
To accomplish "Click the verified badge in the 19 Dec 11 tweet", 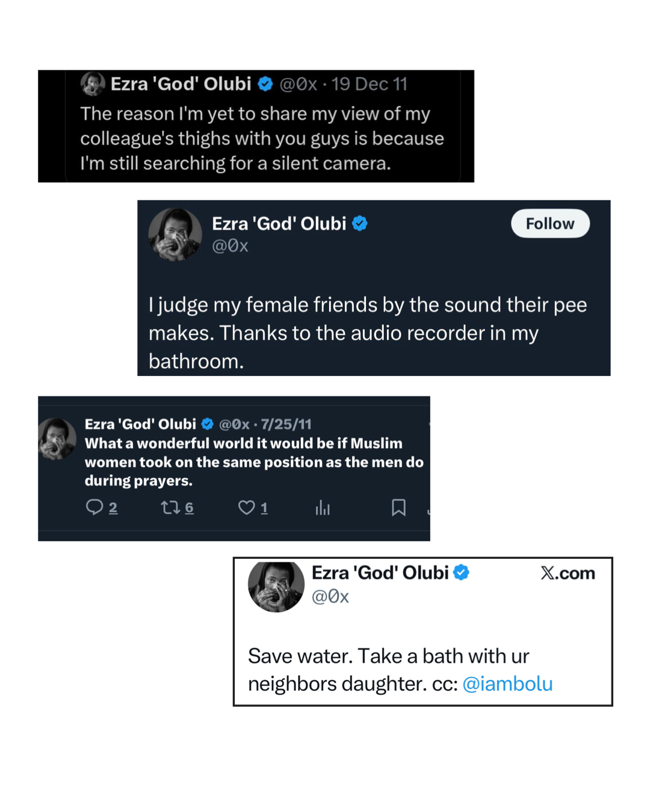I will pos(265,84).
